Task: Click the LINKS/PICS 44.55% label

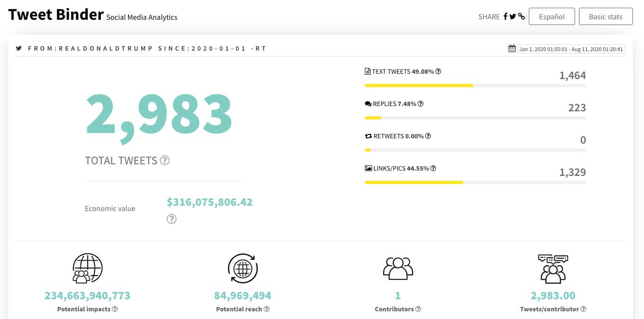Action: pos(401,168)
